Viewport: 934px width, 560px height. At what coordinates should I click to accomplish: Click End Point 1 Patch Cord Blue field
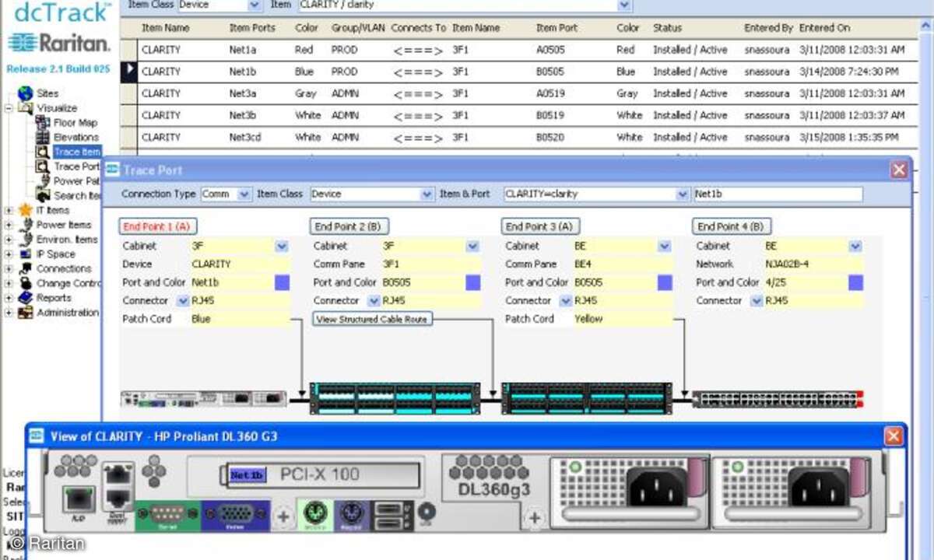tap(240, 319)
